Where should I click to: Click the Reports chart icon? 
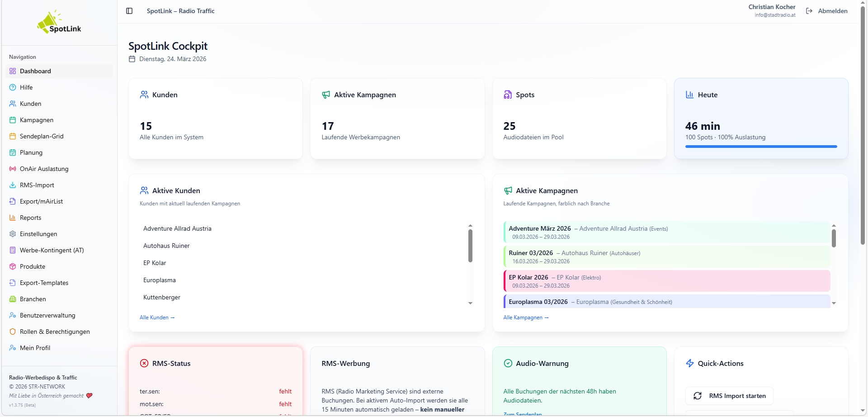[x=13, y=218]
